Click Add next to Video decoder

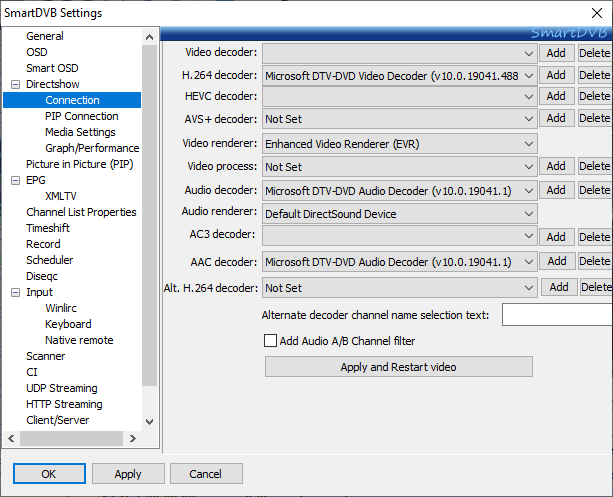[556, 53]
